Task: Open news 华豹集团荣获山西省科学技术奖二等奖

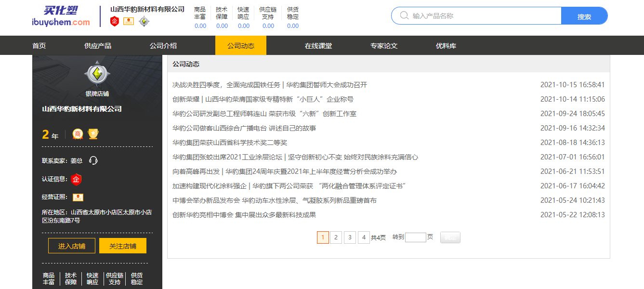Action: click(230, 143)
